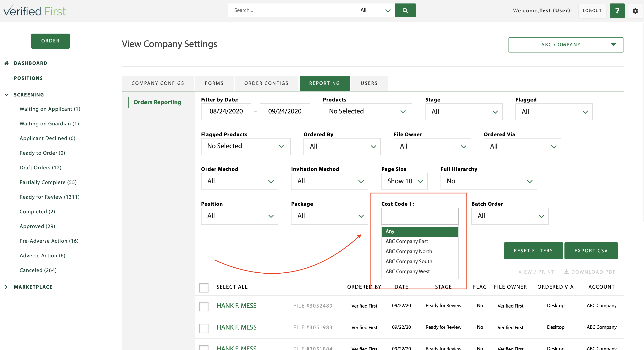
Task: Open Canceled (264) list
Action: [38, 270]
